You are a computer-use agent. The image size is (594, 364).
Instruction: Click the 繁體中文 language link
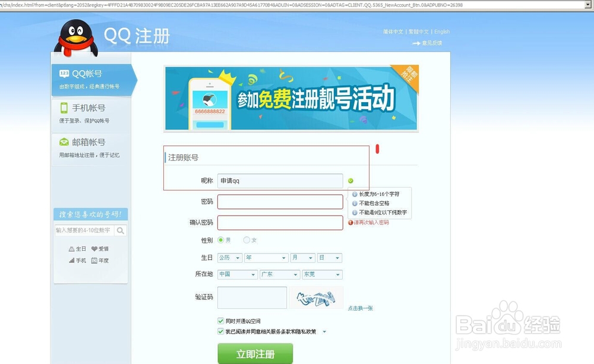point(419,32)
